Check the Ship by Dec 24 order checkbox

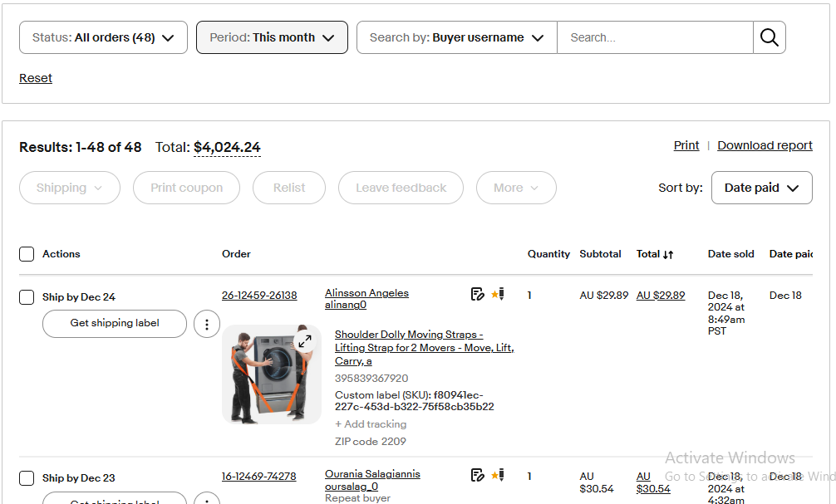coord(27,297)
